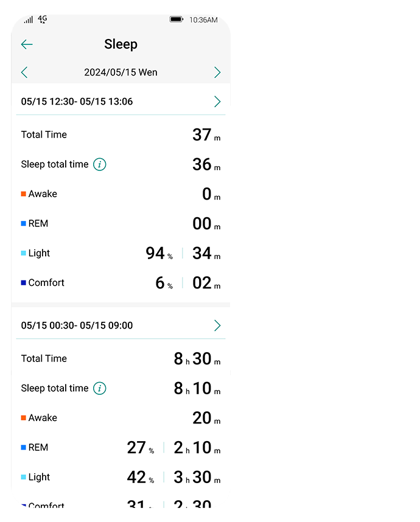Image resolution: width=420 pixels, height=522 pixels.
Task: Open info icon for second Sleep total time
Action: (100, 388)
